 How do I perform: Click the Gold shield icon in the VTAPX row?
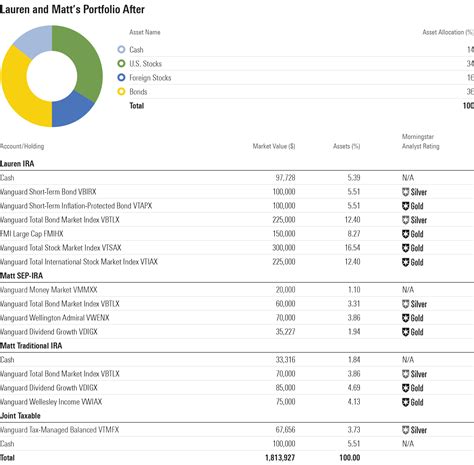pos(405,206)
